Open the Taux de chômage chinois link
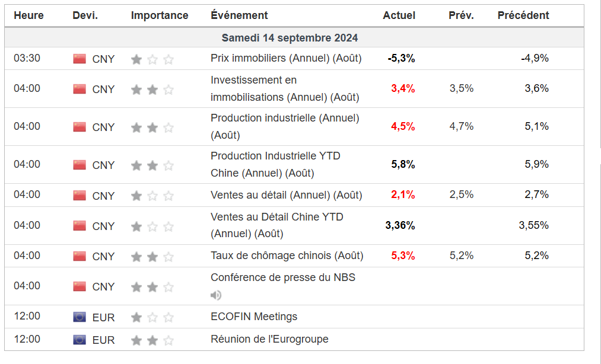 (287, 256)
